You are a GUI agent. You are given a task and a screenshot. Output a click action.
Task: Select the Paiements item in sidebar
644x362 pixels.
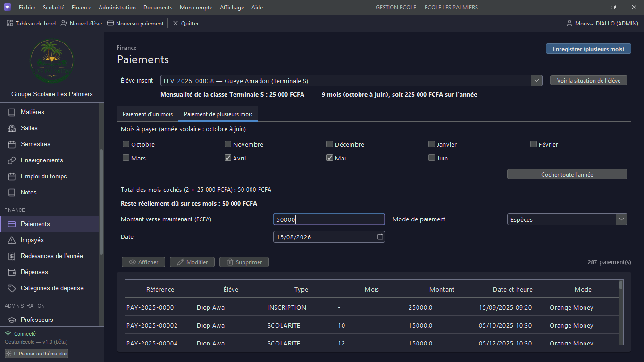tap(50, 224)
